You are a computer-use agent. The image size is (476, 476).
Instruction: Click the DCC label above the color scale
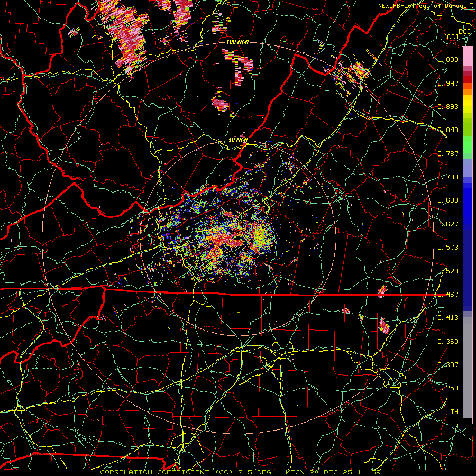(x=464, y=32)
